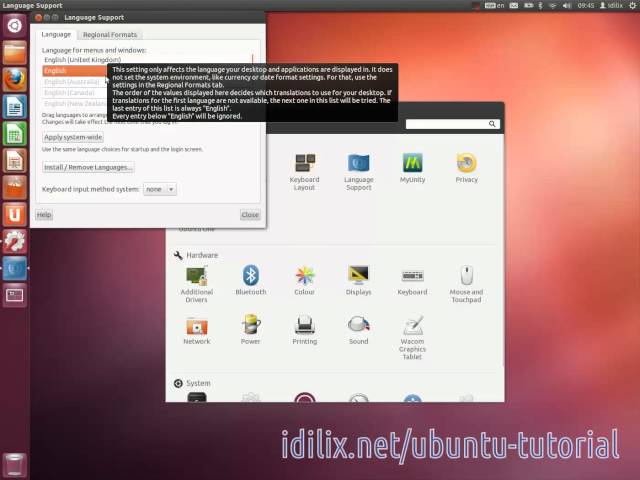Click the System Settings search field
The image size is (640, 480).
453,124
